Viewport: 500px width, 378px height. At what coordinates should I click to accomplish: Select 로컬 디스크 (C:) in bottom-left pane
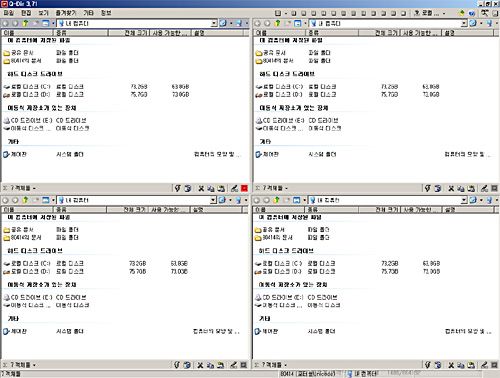27,263
